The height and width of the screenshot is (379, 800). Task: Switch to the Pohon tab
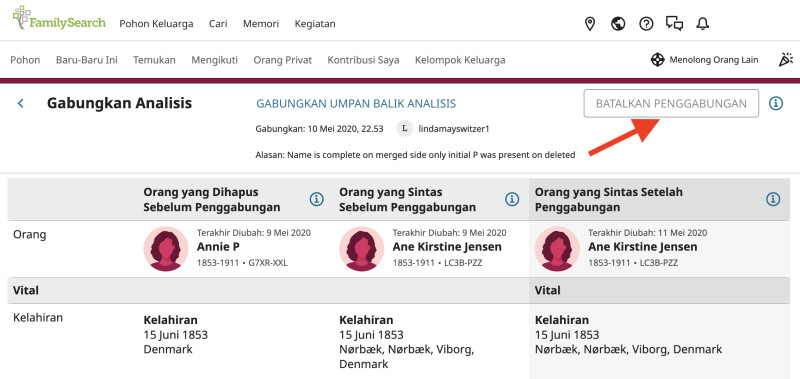point(25,60)
